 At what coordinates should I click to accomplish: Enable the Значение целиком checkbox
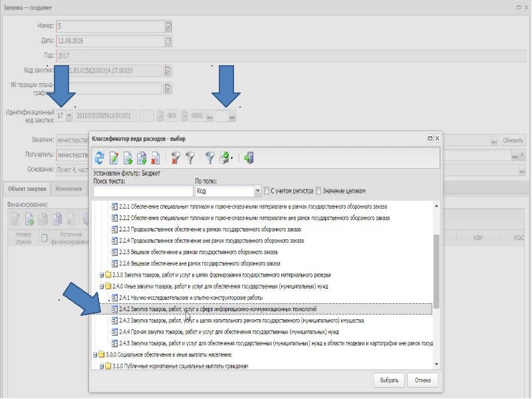pyautogui.click(x=319, y=191)
